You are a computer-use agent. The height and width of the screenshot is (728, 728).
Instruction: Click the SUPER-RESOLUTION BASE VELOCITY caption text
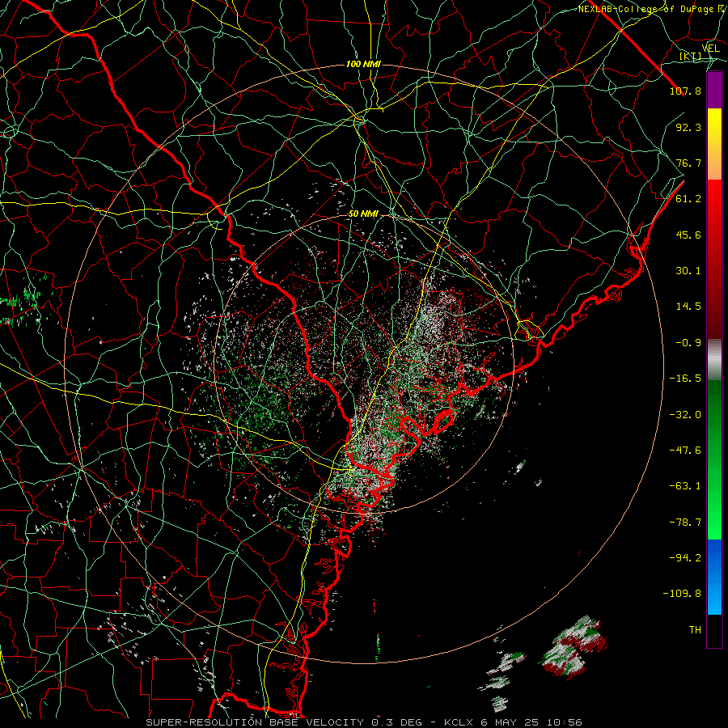point(255,722)
